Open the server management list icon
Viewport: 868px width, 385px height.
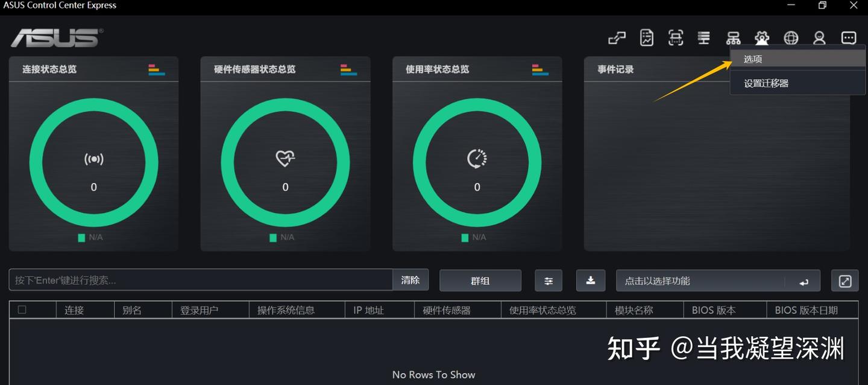(703, 37)
